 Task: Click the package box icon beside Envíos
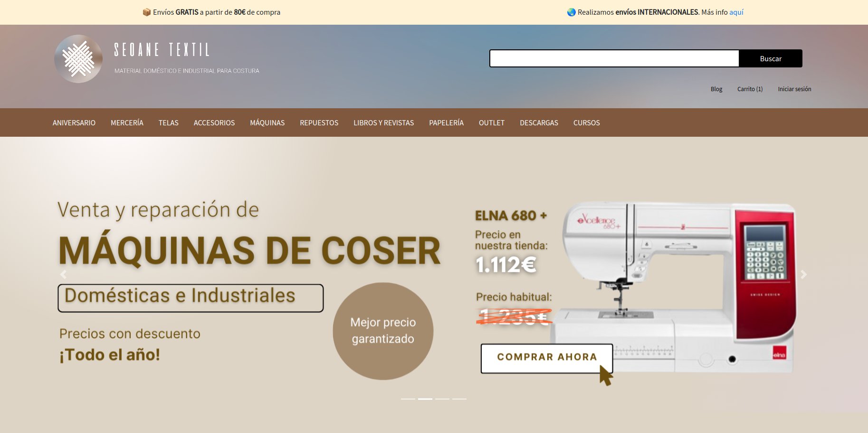(x=147, y=12)
